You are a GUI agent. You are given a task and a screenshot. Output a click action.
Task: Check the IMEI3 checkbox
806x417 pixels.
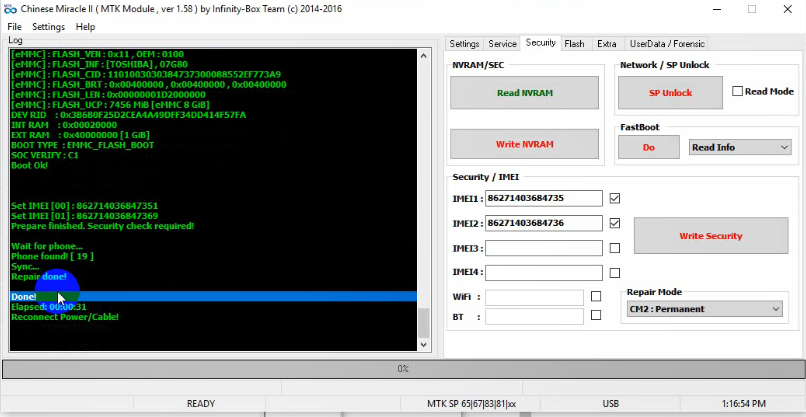click(614, 248)
